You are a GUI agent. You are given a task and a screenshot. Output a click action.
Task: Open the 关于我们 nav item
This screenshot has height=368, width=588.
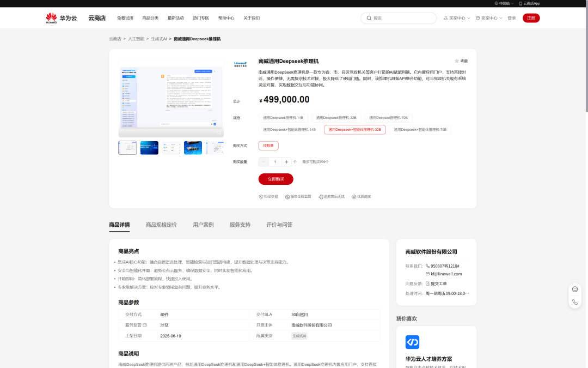[x=251, y=18]
